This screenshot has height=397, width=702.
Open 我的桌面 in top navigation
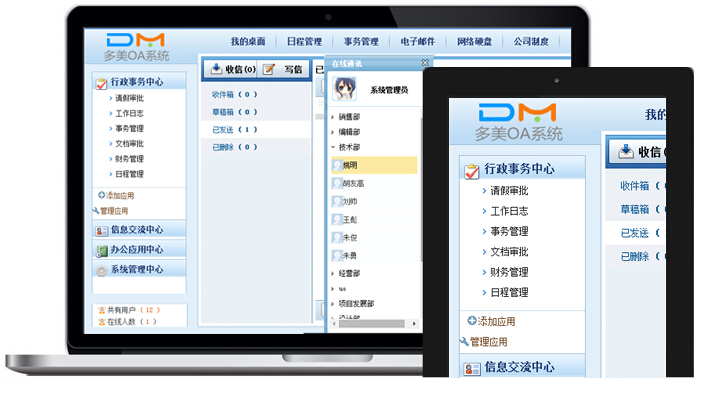pos(248,42)
